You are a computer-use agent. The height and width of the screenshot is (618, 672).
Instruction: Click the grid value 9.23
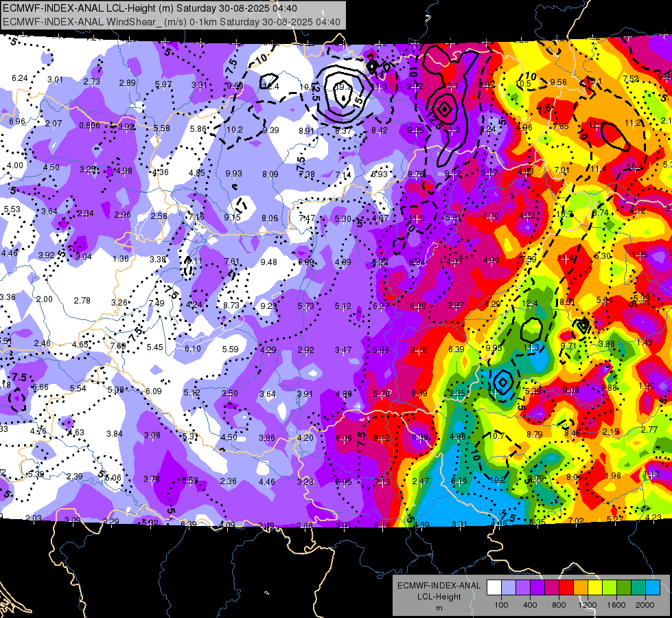tap(268, 306)
